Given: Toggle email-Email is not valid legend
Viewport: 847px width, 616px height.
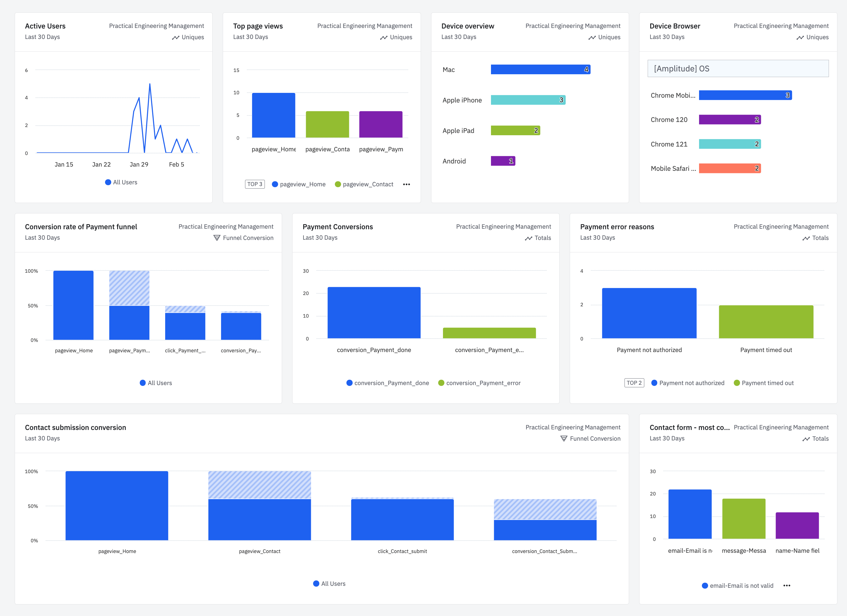Looking at the screenshot, I should coord(737,586).
